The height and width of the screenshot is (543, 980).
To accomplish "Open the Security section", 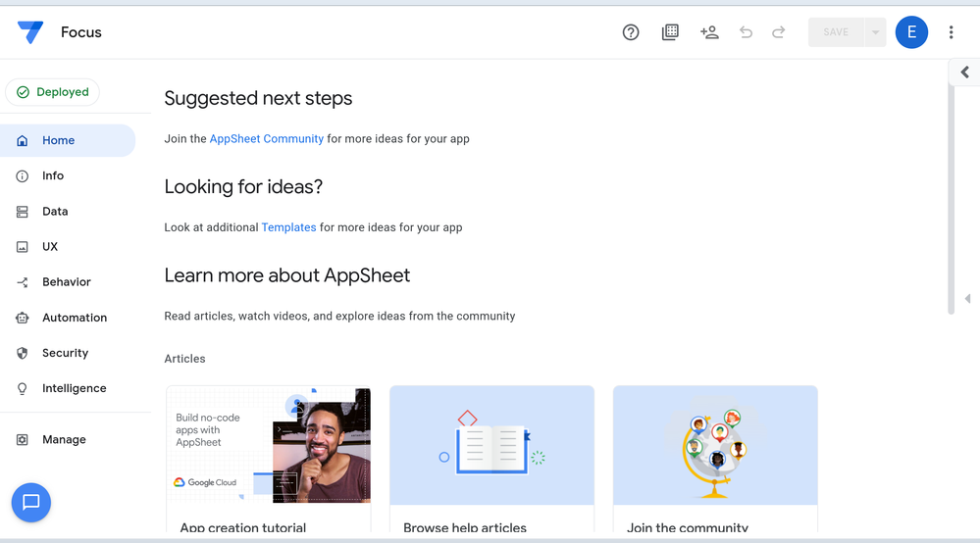I will 68,353.
